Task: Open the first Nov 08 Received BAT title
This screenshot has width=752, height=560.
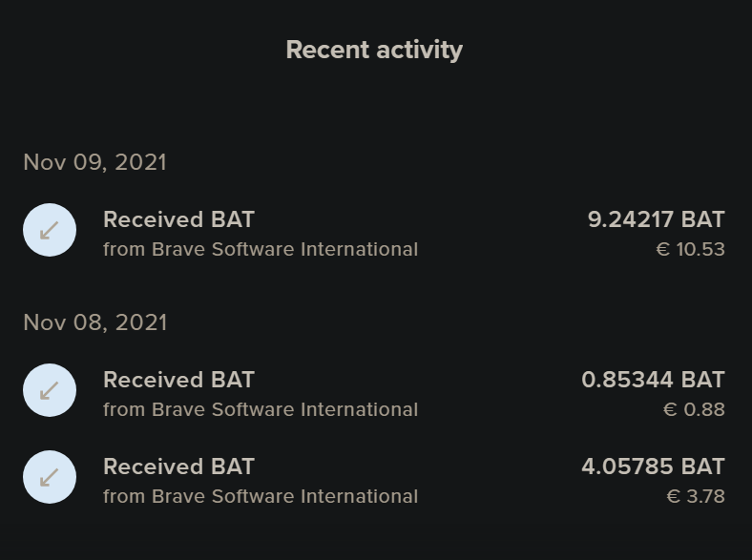Action: pyautogui.click(x=178, y=380)
